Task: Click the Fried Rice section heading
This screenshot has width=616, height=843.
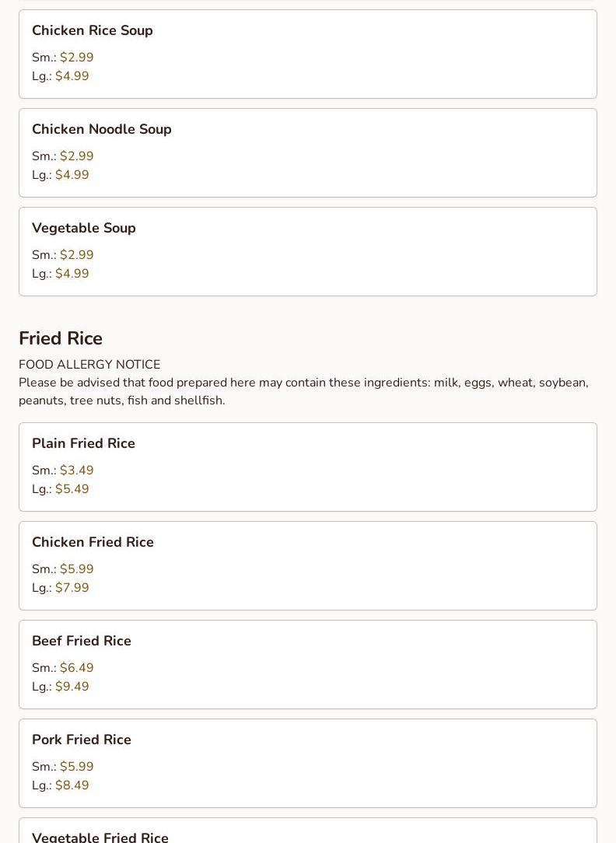Action: pyautogui.click(x=61, y=338)
